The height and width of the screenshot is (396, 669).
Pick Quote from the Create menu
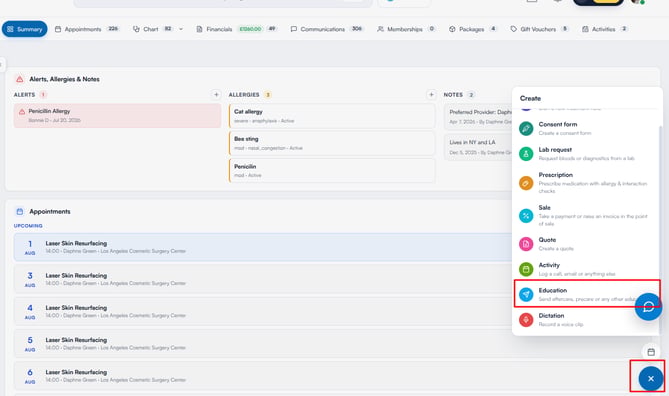point(587,244)
